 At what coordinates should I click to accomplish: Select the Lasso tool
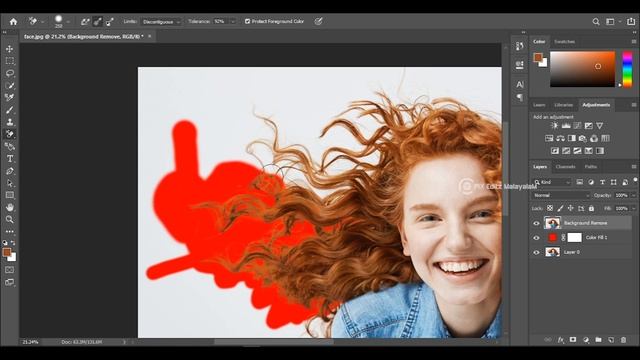(x=10, y=73)
